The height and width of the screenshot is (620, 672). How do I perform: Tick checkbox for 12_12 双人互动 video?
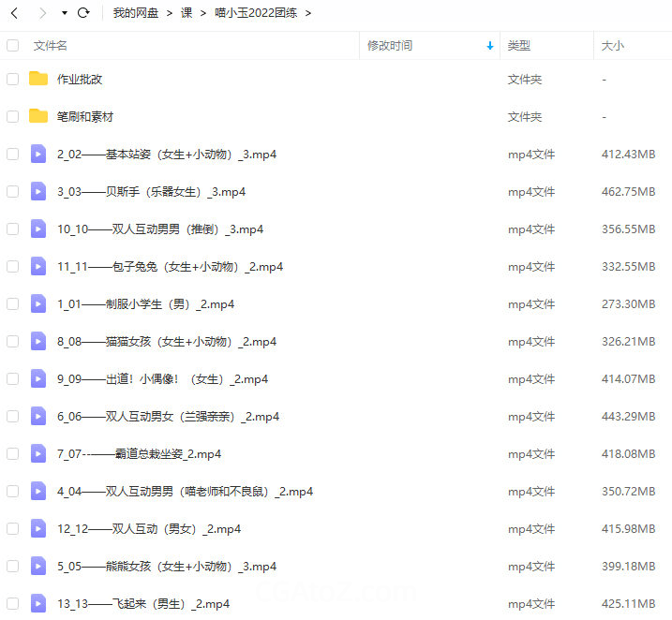point(13,528)
